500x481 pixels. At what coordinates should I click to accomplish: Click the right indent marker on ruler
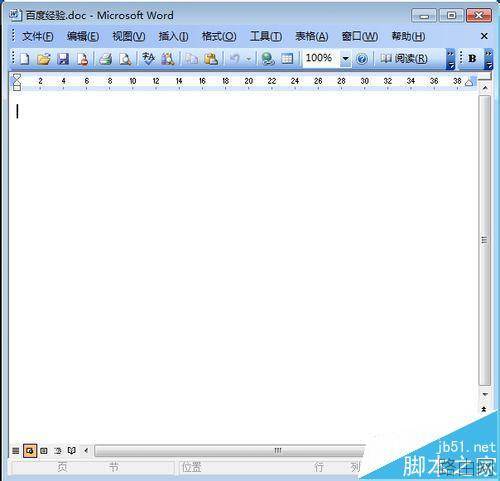tap(469, 82)
